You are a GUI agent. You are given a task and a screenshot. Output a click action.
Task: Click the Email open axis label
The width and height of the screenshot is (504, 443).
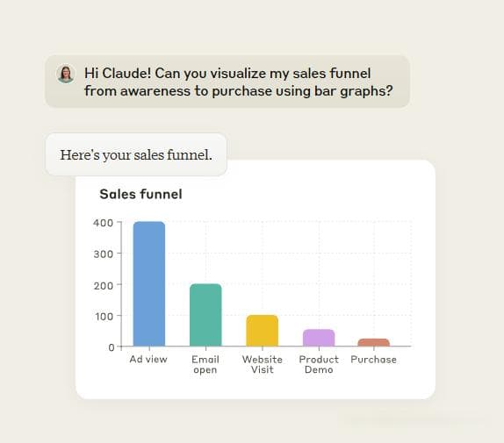[x=205, y=364]
